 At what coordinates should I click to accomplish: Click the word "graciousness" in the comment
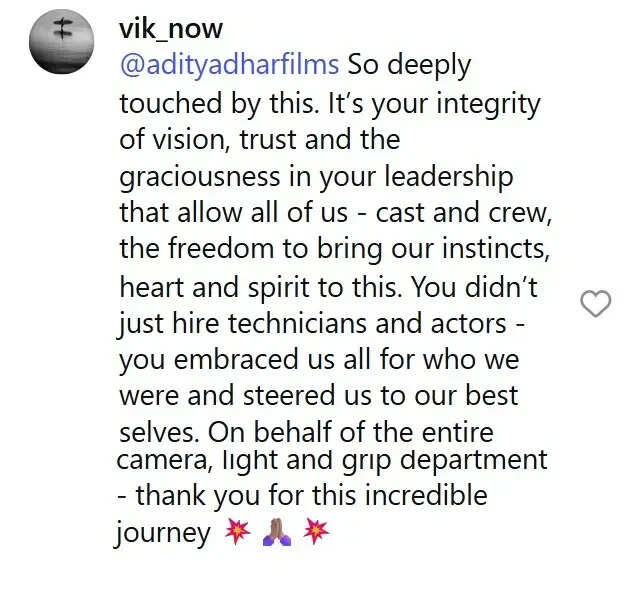pyautogui.click(x=200, y=178)
